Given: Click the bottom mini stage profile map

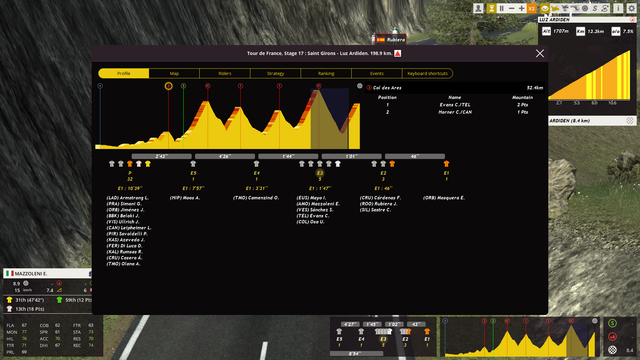Looking at the screenshot, I should (520, 337).
